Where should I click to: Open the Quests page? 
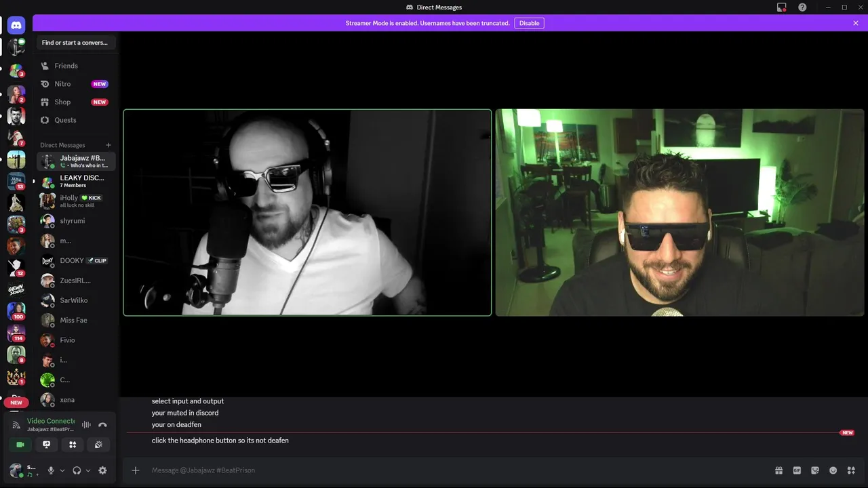pos(76,120)
